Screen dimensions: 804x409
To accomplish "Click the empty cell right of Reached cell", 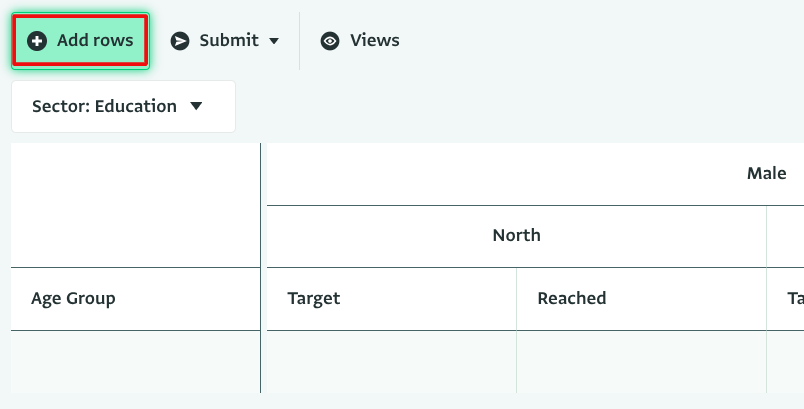I will pos(786,361).
